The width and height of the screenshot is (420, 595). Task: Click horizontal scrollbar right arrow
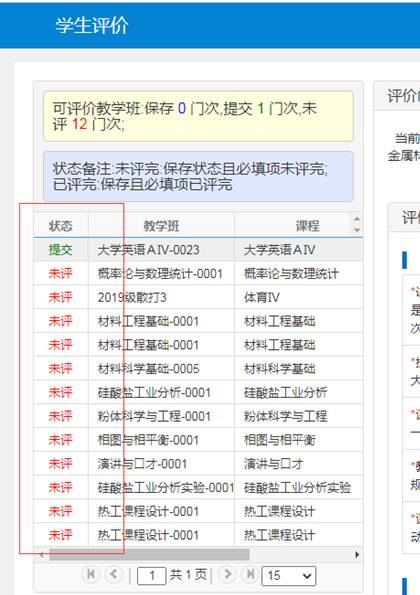point(357,555)
